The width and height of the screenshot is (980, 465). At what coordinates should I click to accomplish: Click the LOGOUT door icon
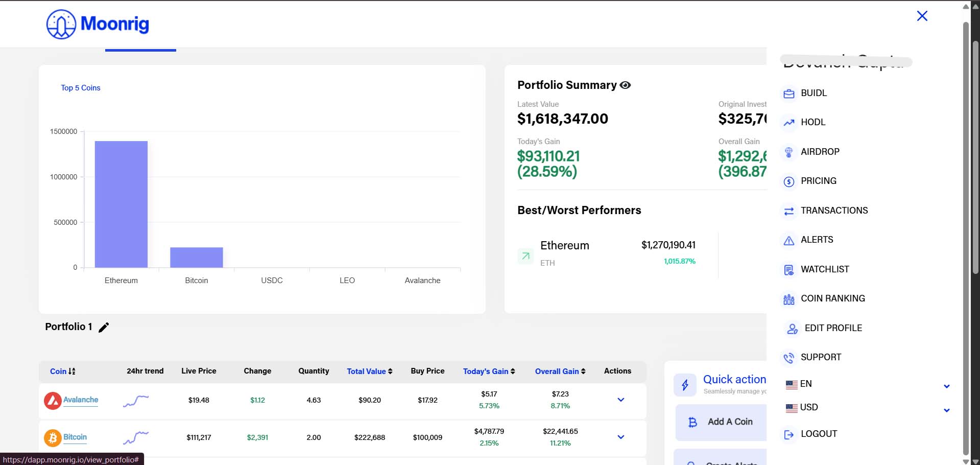click(789, 434)
